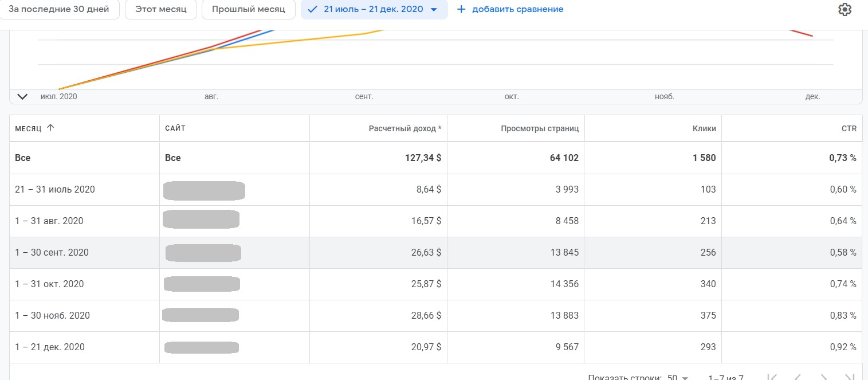
Task: Click the checkmark on selected date range
Action: coord(312,10)
